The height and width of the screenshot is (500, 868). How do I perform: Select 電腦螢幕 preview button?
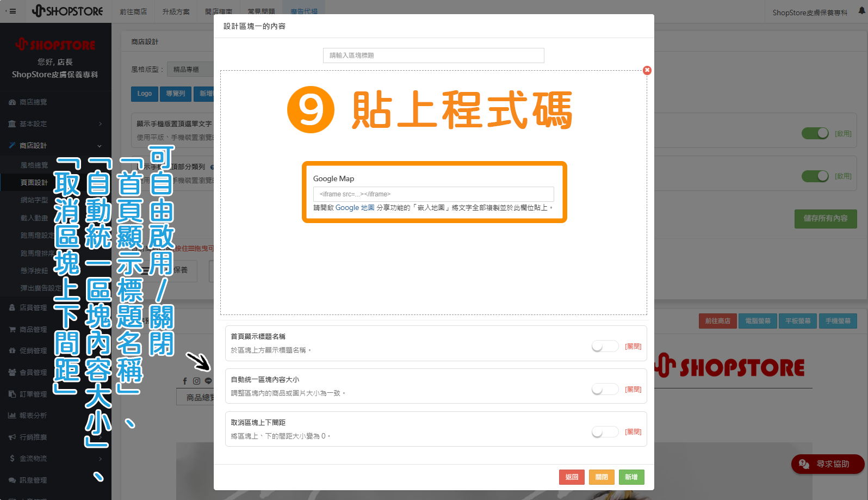tap(758, 321)
